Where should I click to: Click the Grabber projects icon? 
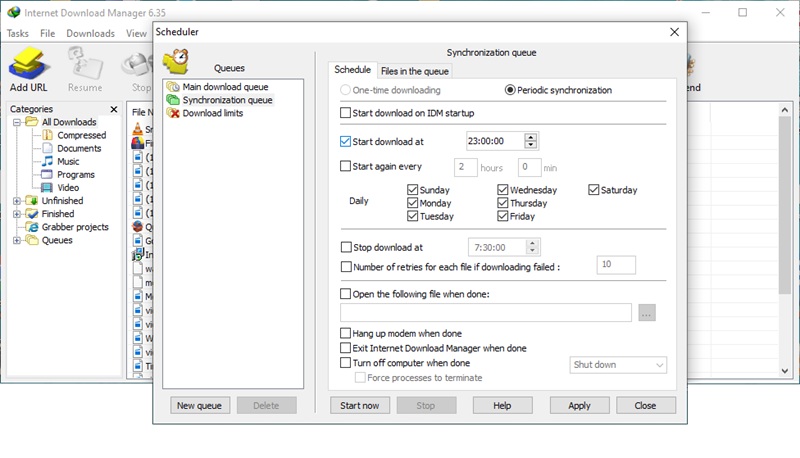click(32, 227)
